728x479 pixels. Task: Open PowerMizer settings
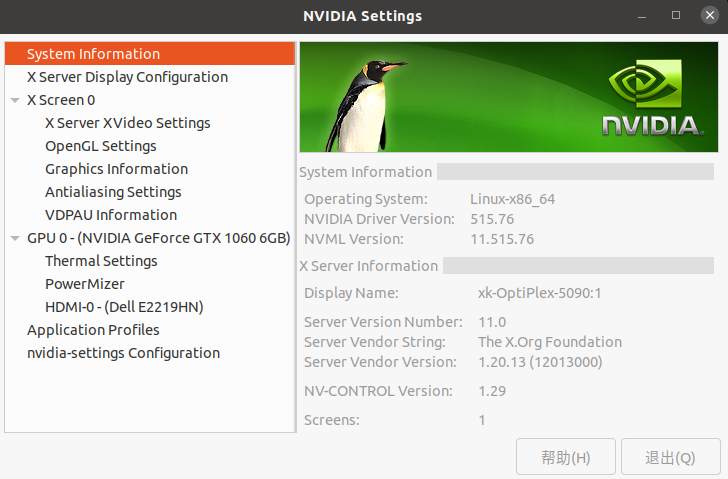83,284
